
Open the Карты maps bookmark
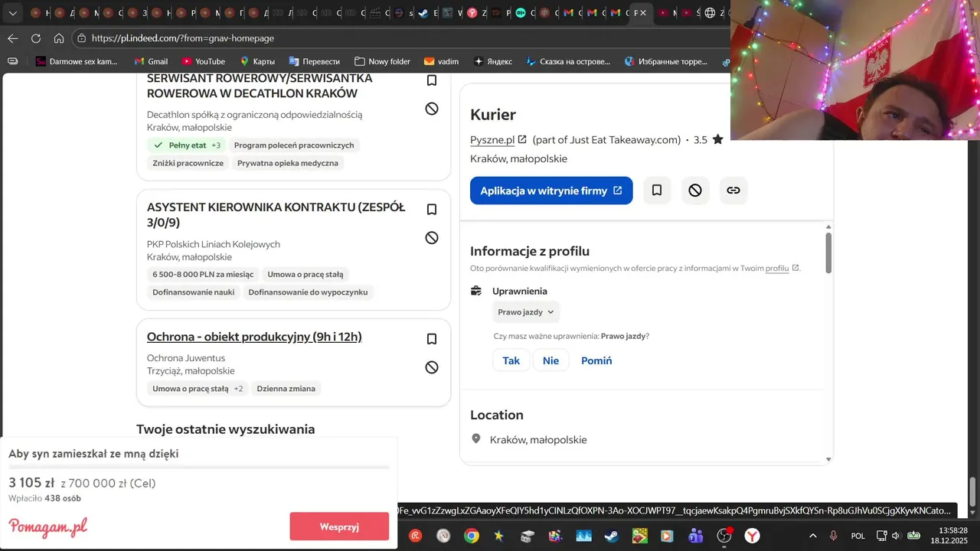pyautogui.click(x=257, y=61)
